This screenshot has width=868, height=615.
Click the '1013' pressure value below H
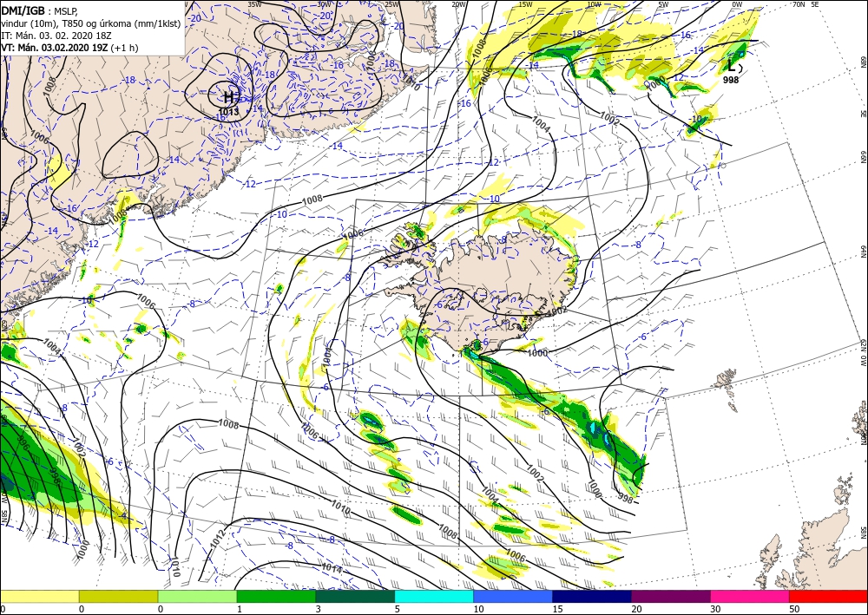228,112
